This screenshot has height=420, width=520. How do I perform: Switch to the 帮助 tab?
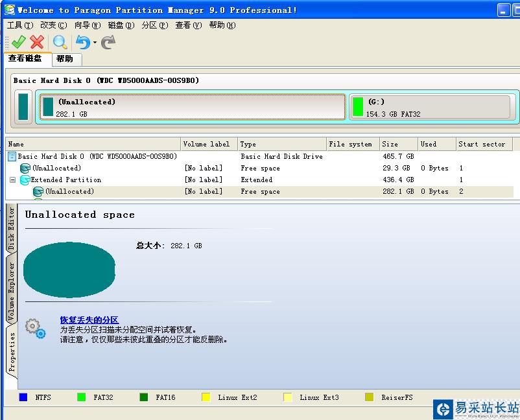[66, 59]
